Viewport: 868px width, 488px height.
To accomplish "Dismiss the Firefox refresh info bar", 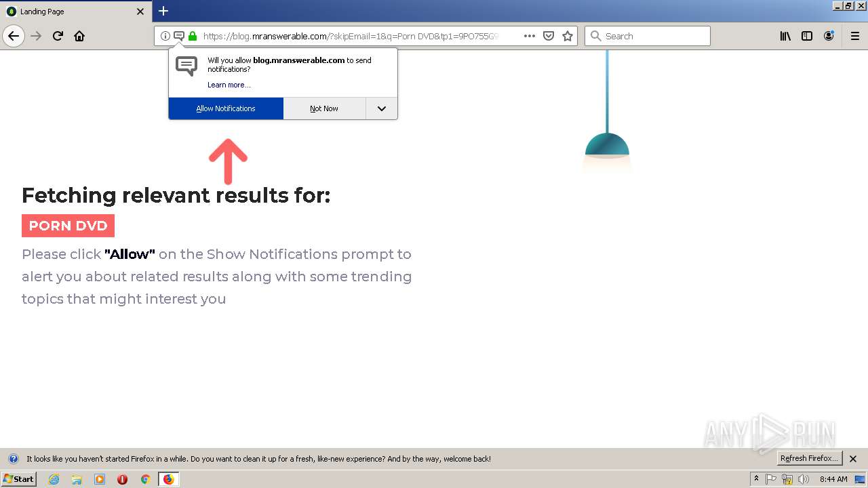I will [x=854, y=459].
